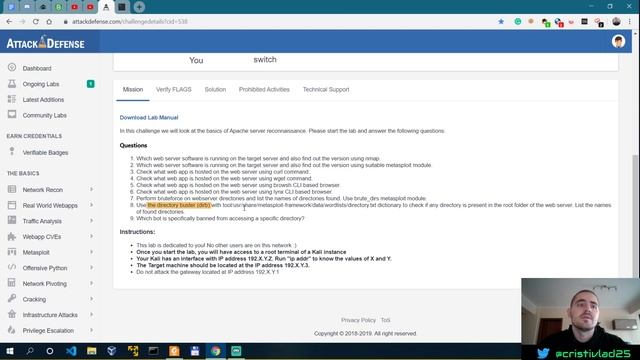Image resolution: width=640 pixels, height=360 pixels.
Task: Open the Windows Start menu
Action: 10,351
